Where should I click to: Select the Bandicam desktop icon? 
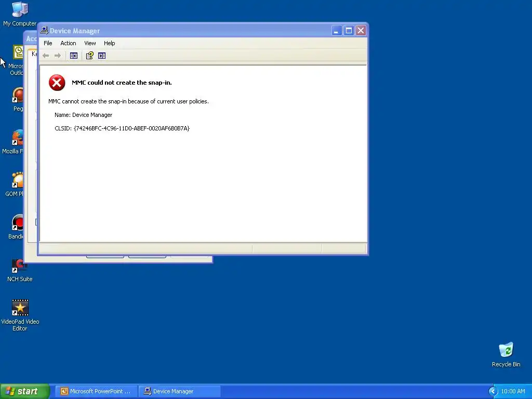tap(16, 227)
